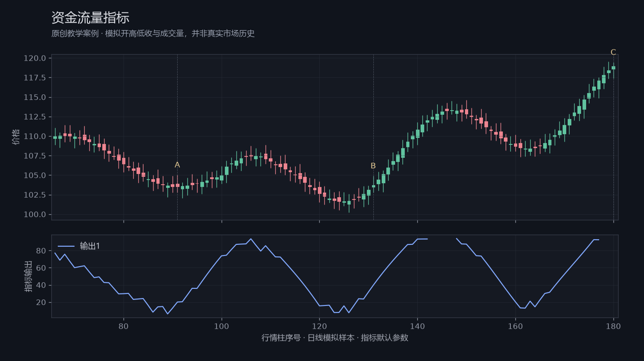644x361 pixels.
Task: Select the marker label A
Action: [177, 165]
